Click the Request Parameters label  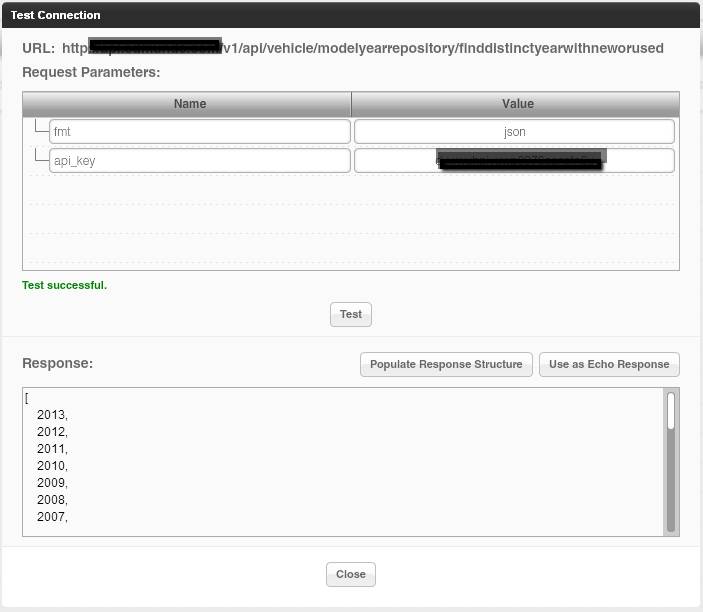[x=91, y=72]
